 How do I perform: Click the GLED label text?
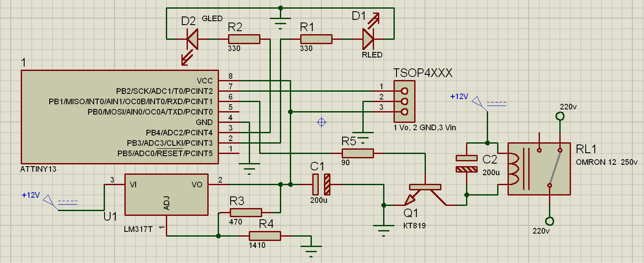[x=212, y=19]
